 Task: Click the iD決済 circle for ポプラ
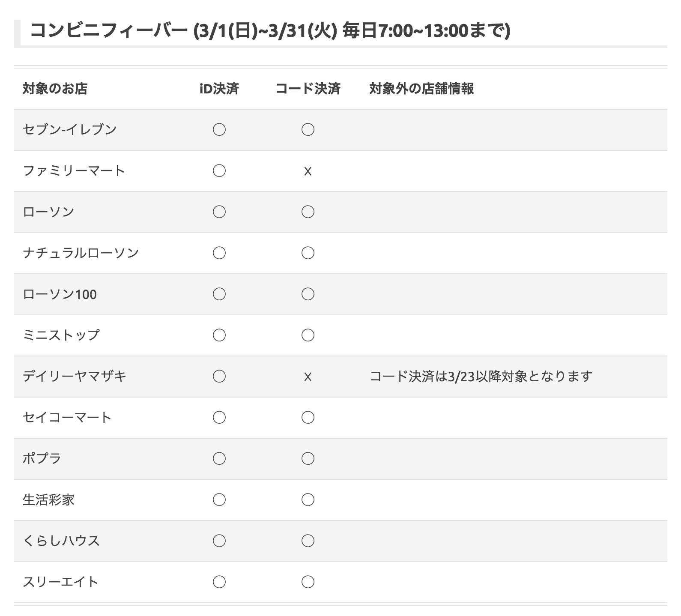219,458
